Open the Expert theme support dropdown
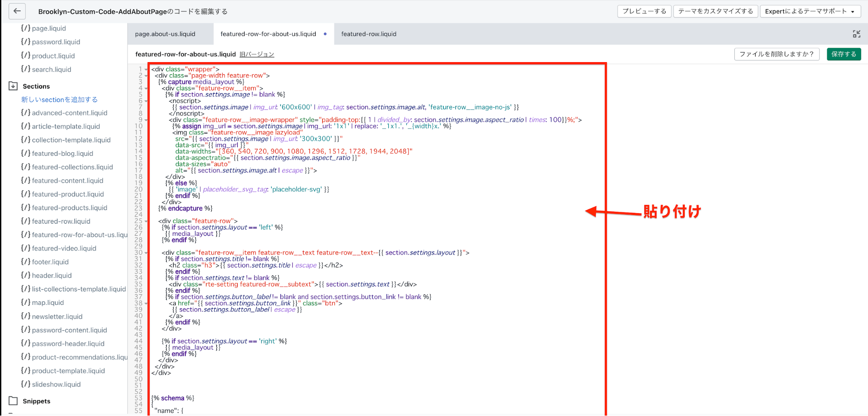The height and width of the screenshot is (416, 868). click(809, 11)
